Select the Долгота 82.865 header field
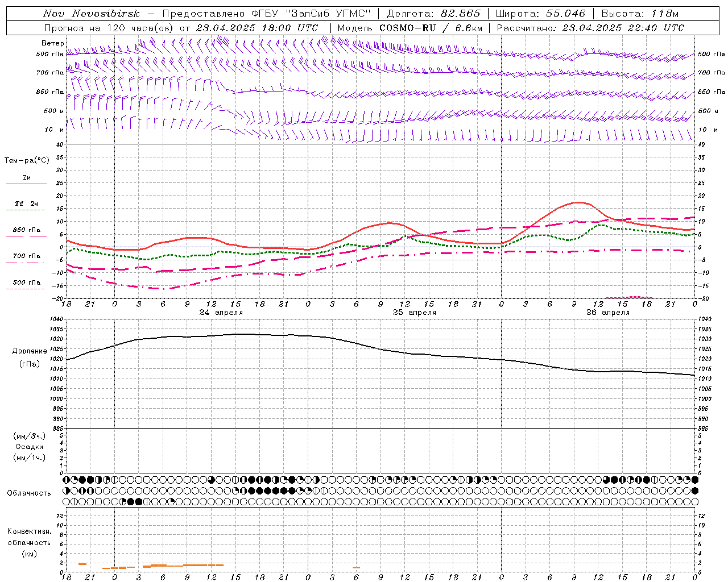The image size is (728, 582). click(433, 14)
